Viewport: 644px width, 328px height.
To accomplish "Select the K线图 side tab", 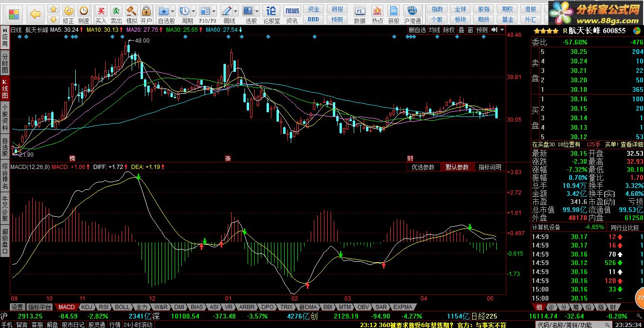I will point(5,89).
